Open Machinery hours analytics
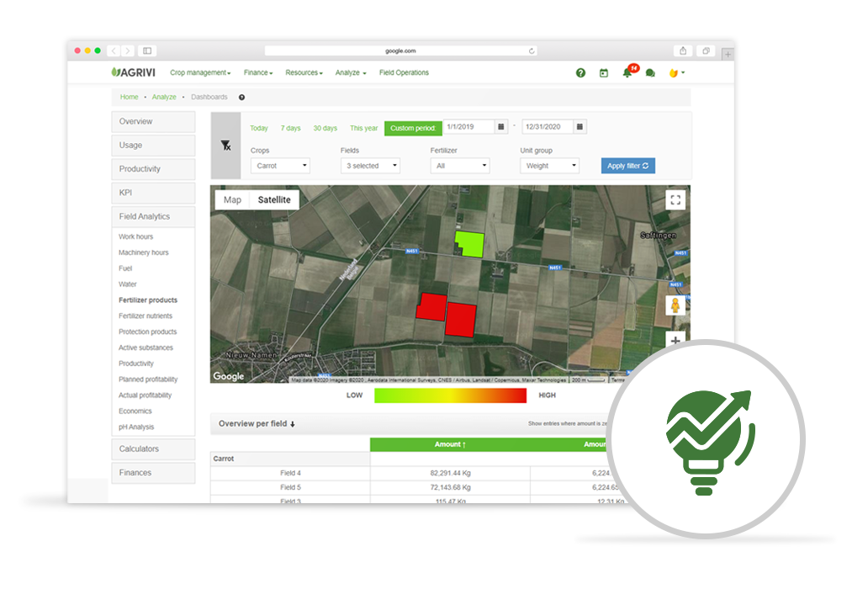This screenshot has width=868, height=589. (143, 253)
